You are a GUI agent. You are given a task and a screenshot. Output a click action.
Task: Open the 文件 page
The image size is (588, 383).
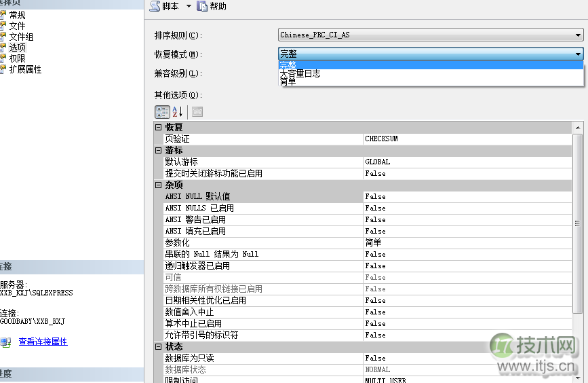pos(17,26)
